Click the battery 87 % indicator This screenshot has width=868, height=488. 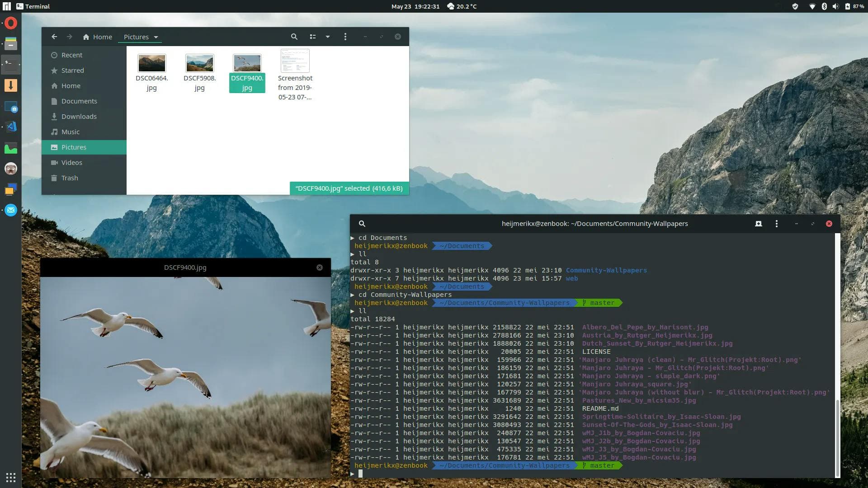(855, 6)
